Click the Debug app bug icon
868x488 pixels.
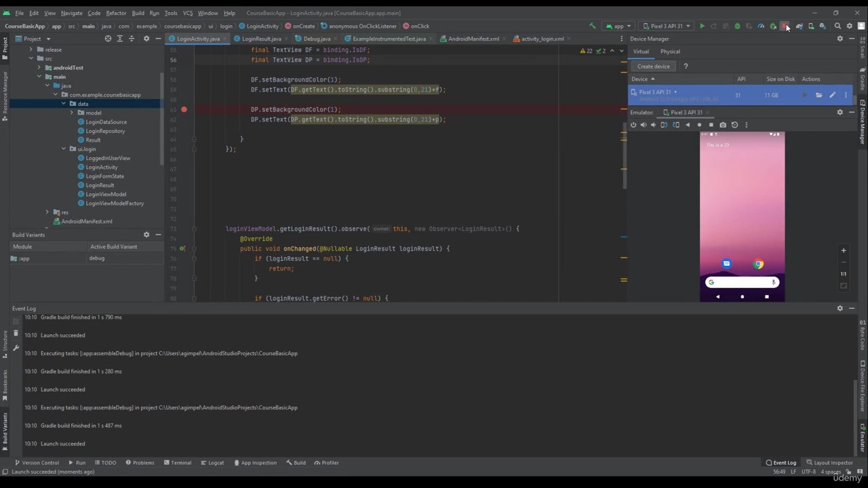coord(737,26)
